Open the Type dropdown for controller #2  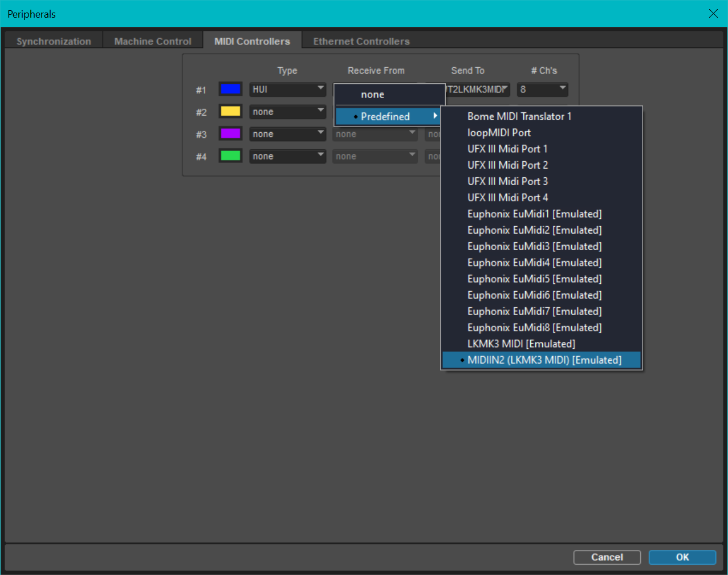[287, 112]
